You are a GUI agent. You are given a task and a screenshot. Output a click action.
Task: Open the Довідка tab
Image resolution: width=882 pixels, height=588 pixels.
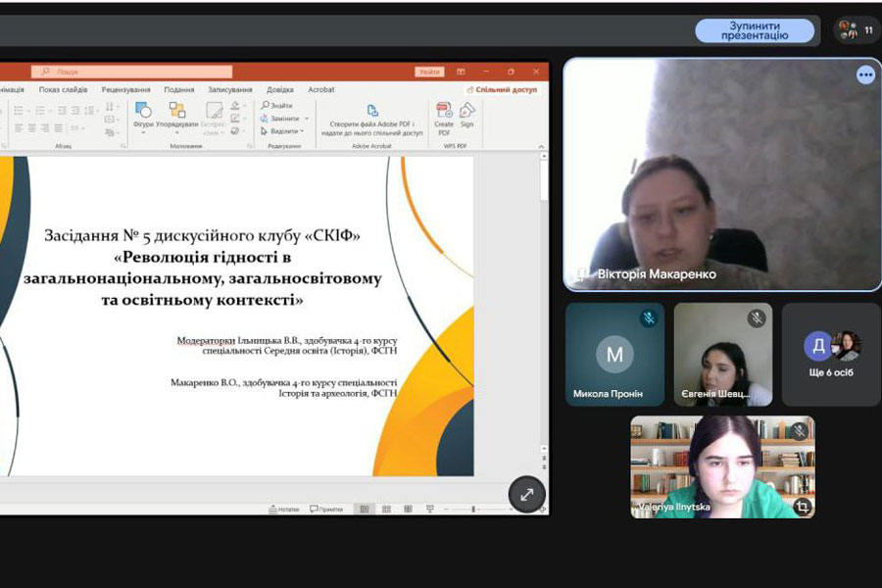(x=280, y=89)
